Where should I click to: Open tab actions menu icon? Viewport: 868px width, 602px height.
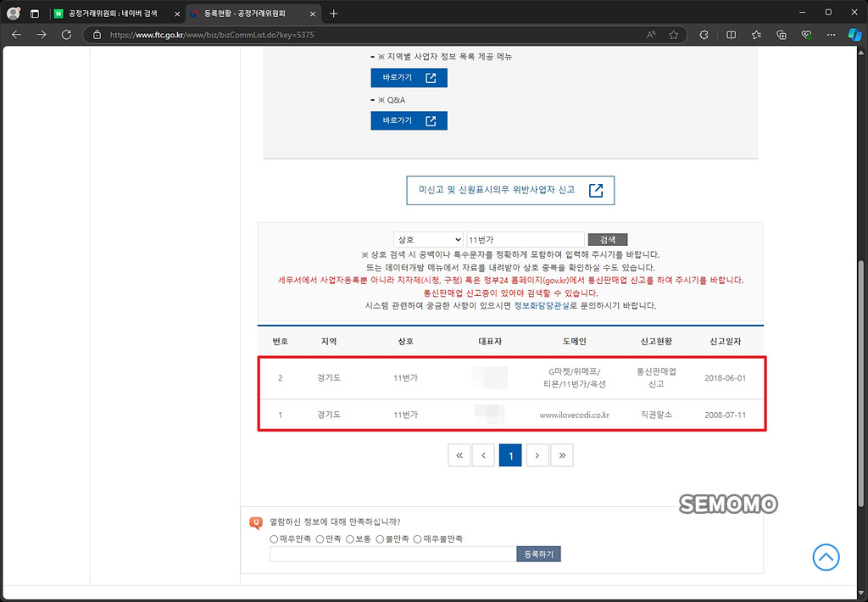coord(34,14)
